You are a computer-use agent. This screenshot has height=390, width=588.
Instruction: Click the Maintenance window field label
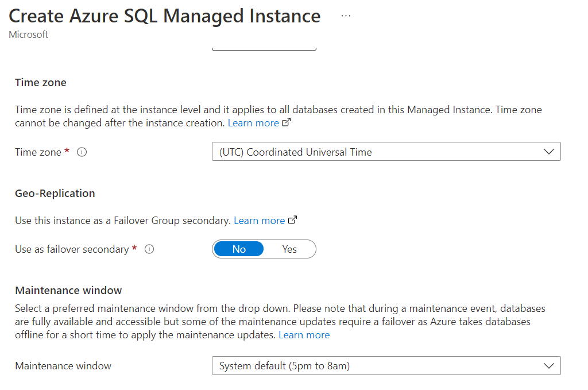click(x=63, y=366)
